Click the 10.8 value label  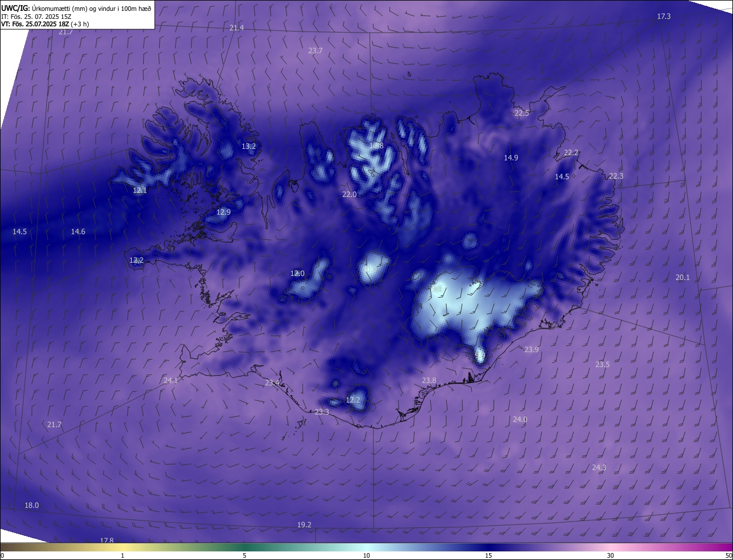click(x=376, y=146)
